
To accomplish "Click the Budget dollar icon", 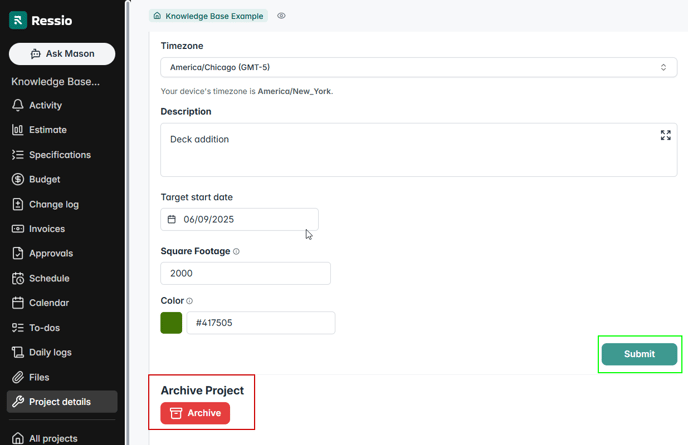I will (18, 180).
